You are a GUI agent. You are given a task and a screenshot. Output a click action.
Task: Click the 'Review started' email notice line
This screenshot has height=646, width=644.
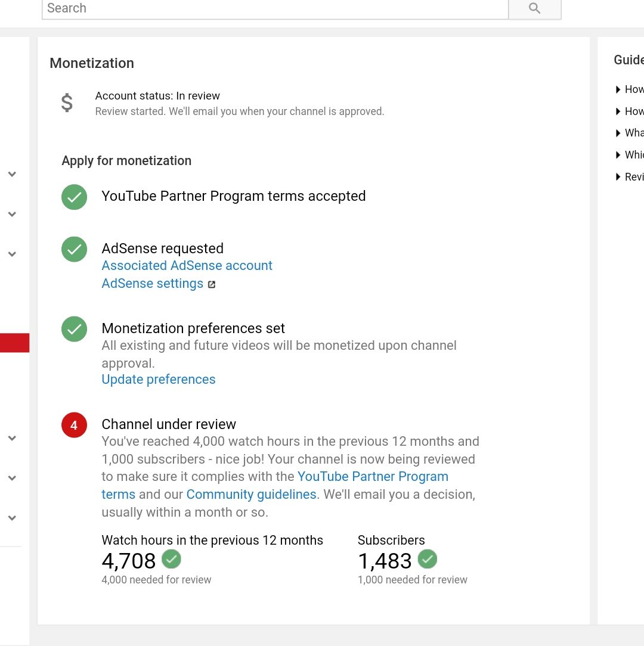(240, 111)
